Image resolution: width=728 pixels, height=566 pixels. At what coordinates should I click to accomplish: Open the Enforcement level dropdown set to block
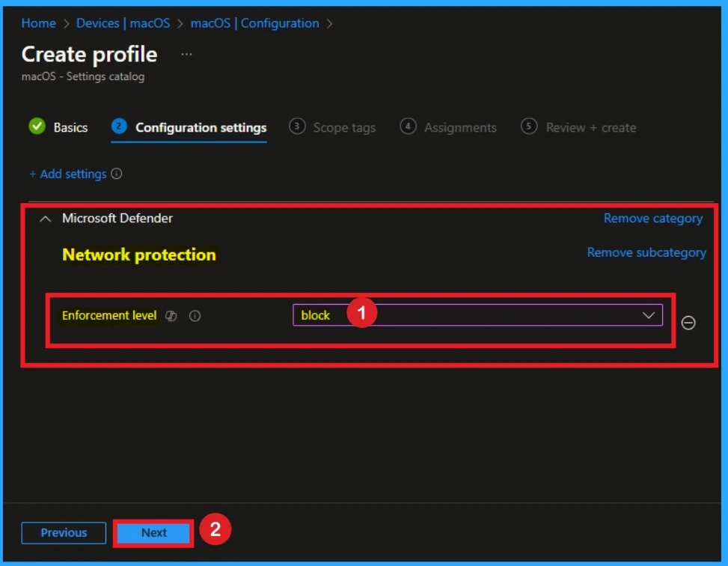[477, 315]
